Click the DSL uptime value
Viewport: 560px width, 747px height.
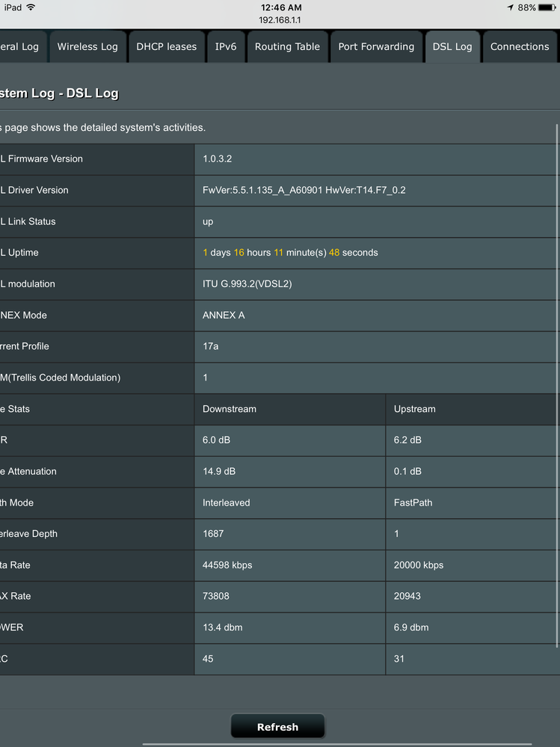click(x=291, y=253)
